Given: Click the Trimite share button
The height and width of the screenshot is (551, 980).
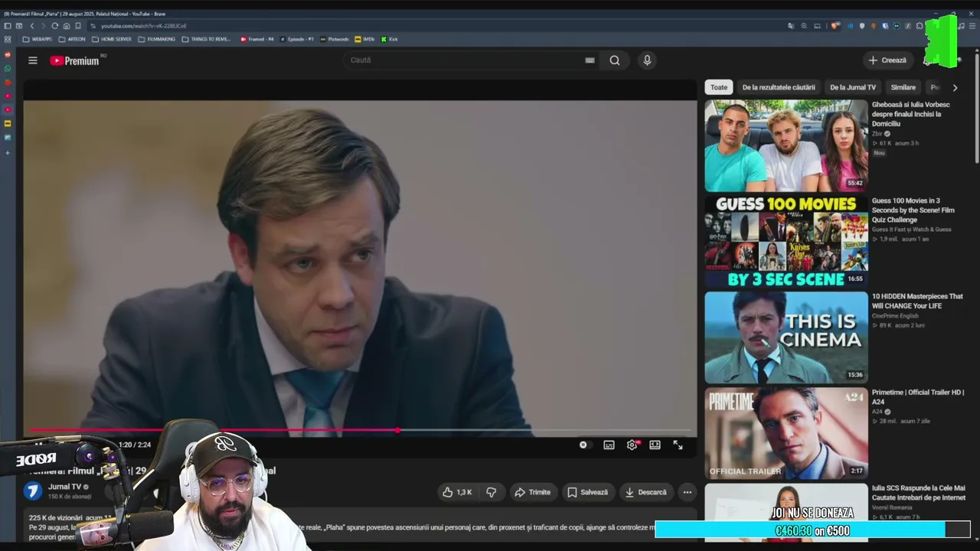Looking at the screenshot, I should click(532, 492).
